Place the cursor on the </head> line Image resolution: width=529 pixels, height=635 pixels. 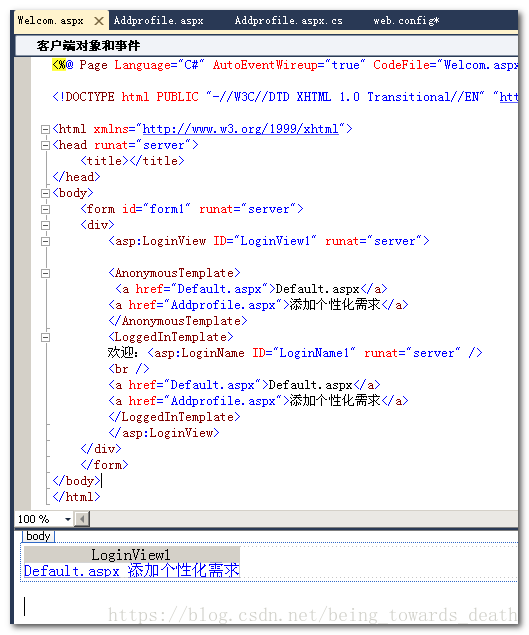click(x=76, y=177)
